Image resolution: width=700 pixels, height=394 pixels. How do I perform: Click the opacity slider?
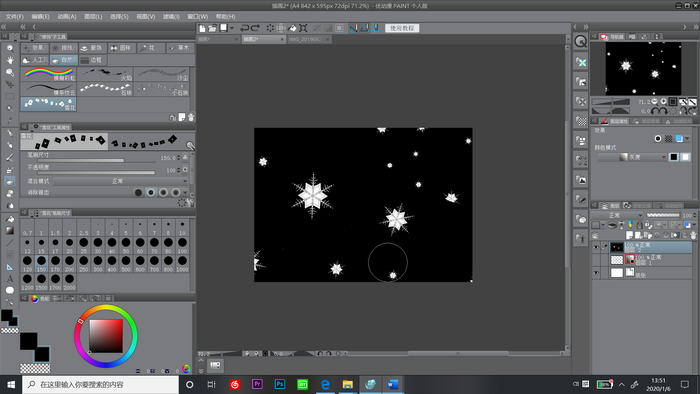pos(97,173)
